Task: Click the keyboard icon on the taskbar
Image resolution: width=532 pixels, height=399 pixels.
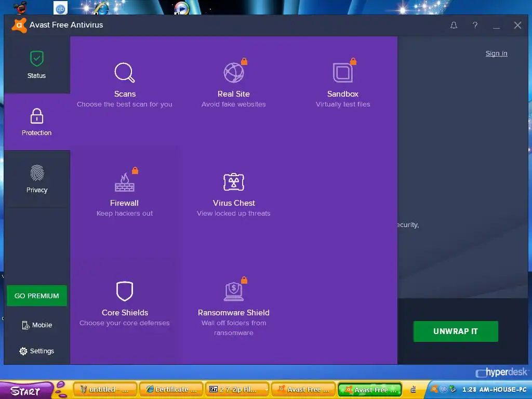Action: pyautogui.click(x=413, y=390)
